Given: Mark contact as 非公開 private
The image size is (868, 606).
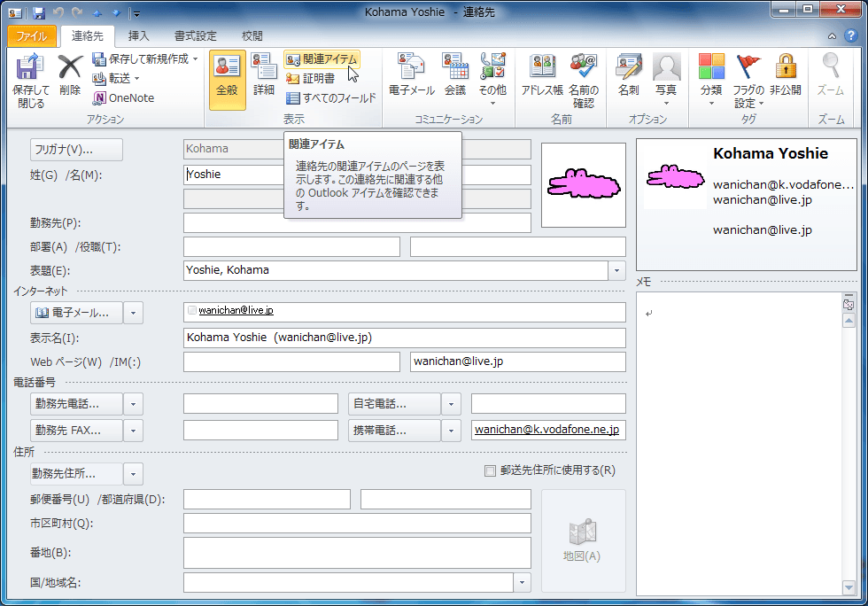Looking at the screenshot, I should pyautogui.click(x=786, y=75).
